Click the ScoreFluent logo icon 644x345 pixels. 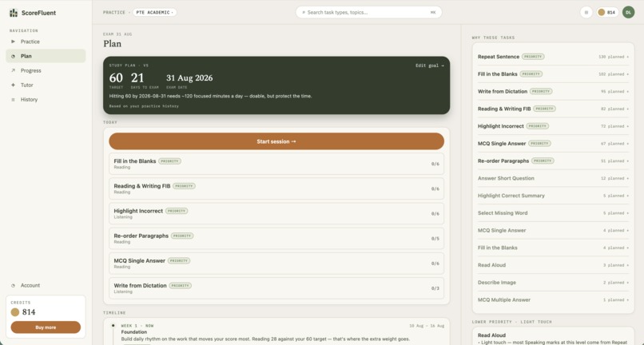point(14,13)
